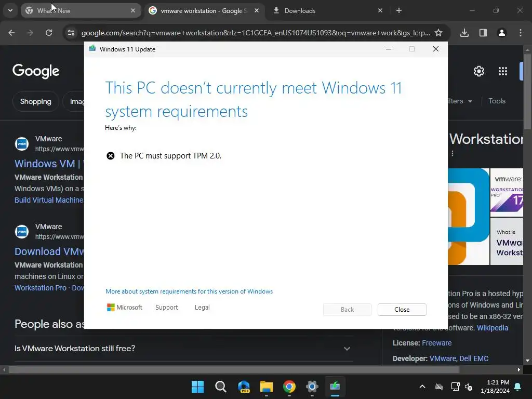Open Wikipedia link in knowledge panel
This screenshot has width=532, height=399.
tap(493, 328)
